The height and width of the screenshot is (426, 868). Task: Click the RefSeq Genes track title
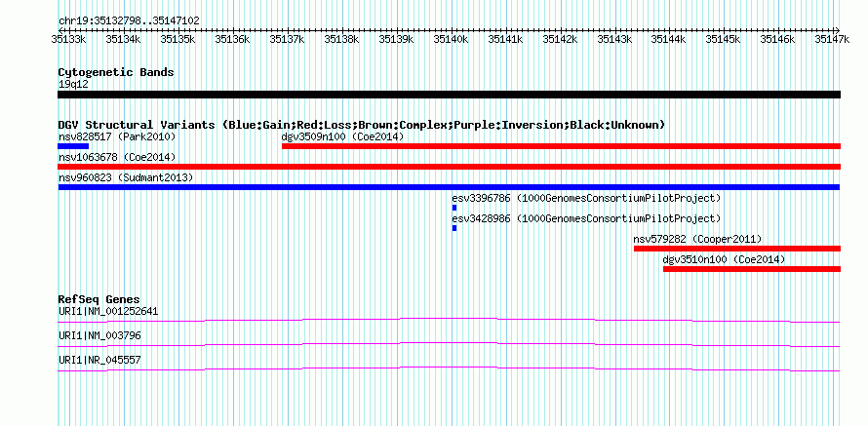tap(99, 300)
